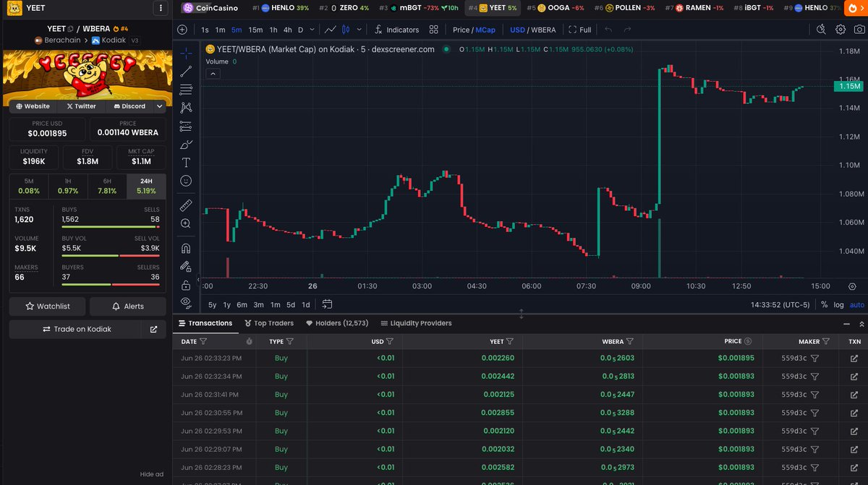Viewport: 868px width, 485px height.
Task: Open the emoji stickers tool
Action: pyautogui.click(x=186, y=180)
